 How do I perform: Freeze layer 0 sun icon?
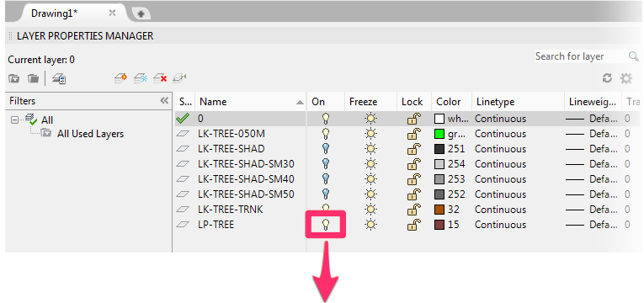tap(371, 119)
